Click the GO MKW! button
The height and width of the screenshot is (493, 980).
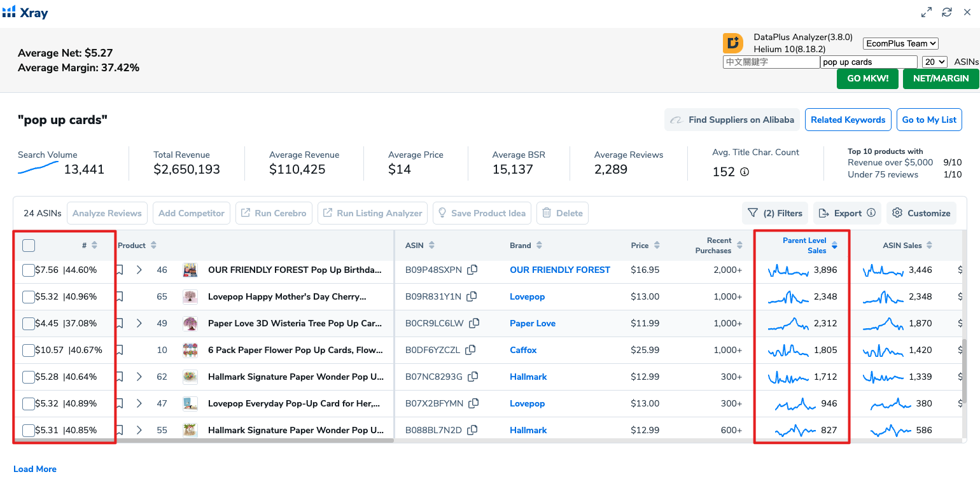point(867,78)
